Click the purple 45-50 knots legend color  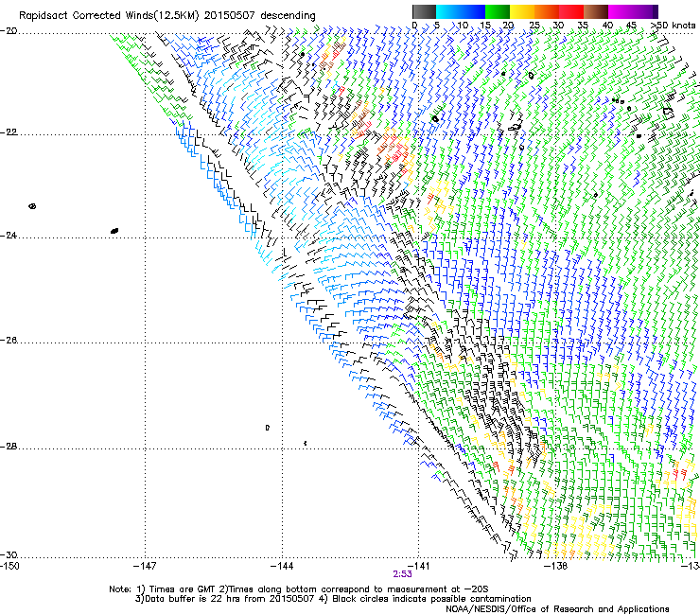[x=645, y=11]
